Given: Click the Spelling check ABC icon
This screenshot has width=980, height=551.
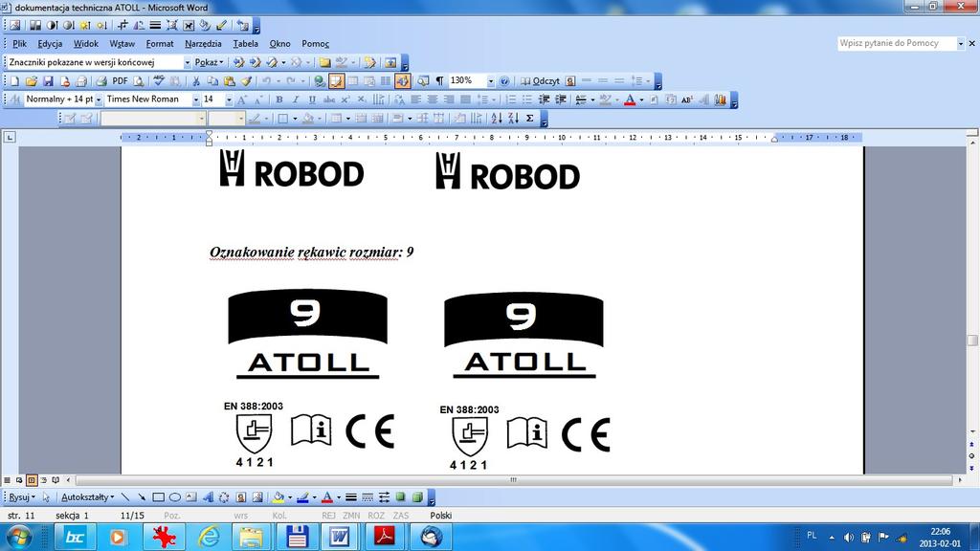Looking at the screenshot, I should [x=159, y=81].
